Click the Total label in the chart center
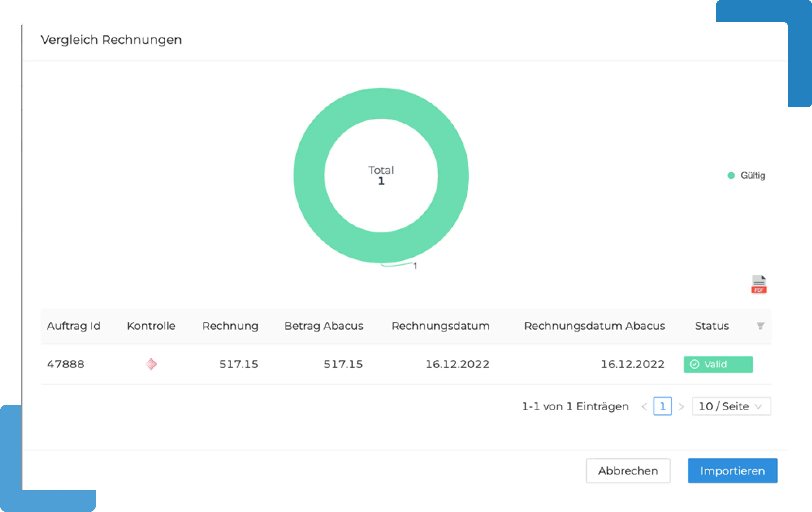The image size is (812, 512). click(381, 170)
